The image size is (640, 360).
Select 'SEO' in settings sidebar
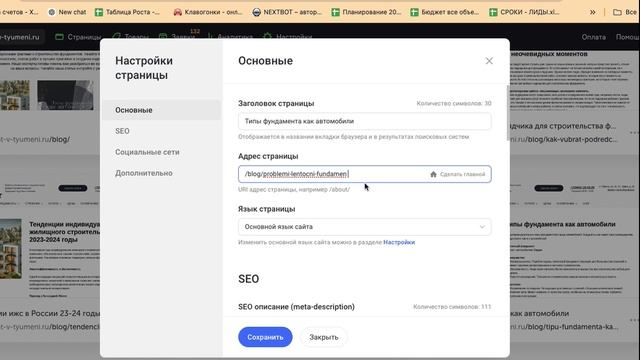tap(122, 131)
